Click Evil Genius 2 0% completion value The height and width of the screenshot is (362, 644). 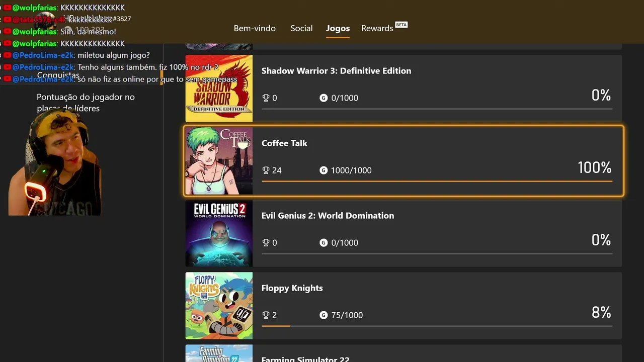(601, 240)
